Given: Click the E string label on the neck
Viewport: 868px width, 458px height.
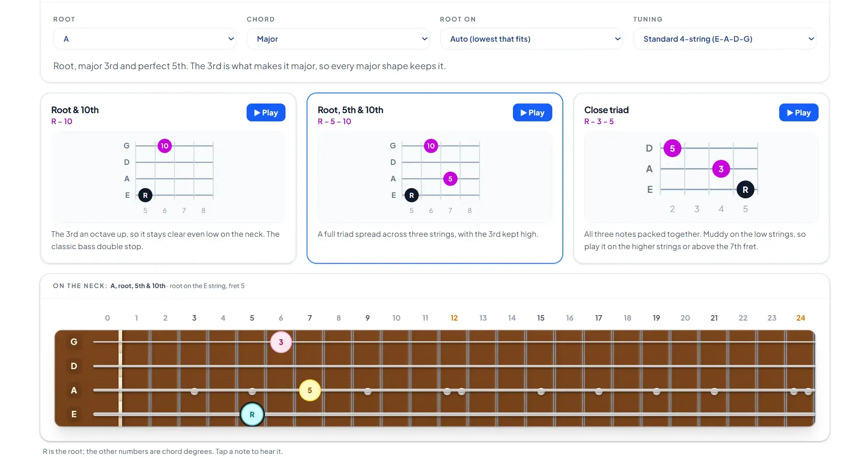Looking at the screenshot, I should tap(74, 414).
